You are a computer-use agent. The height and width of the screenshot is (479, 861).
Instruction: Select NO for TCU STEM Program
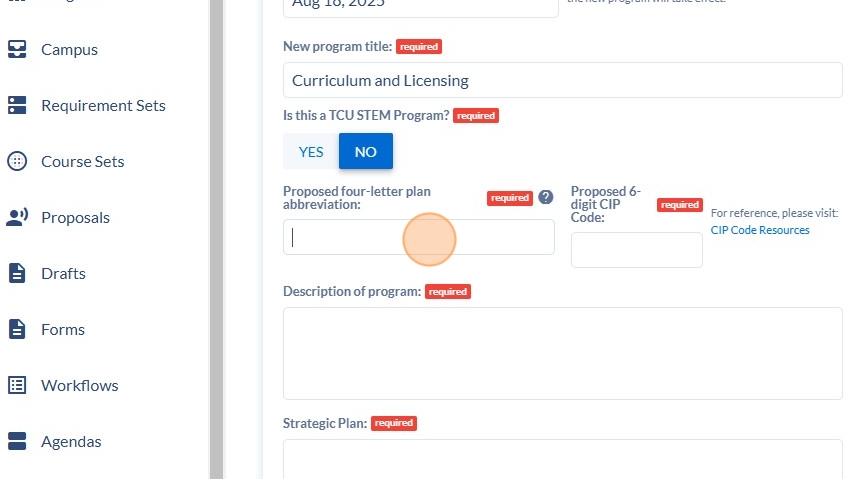click(x=366, y=152)
